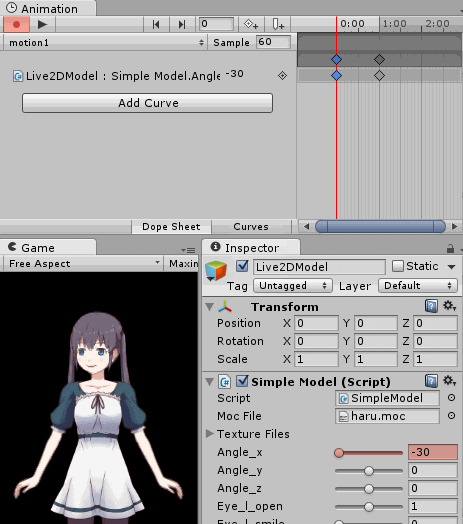Click the Scale Z field

click(435, 359)
